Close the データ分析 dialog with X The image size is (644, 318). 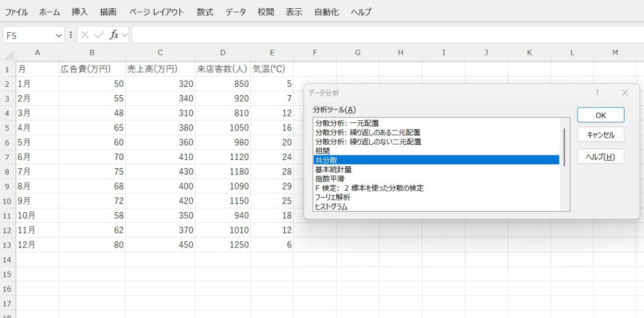click(x=625, y=93)
